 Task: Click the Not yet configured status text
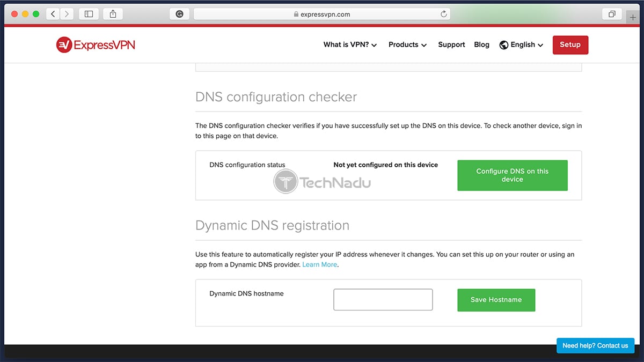pos(386,165)
